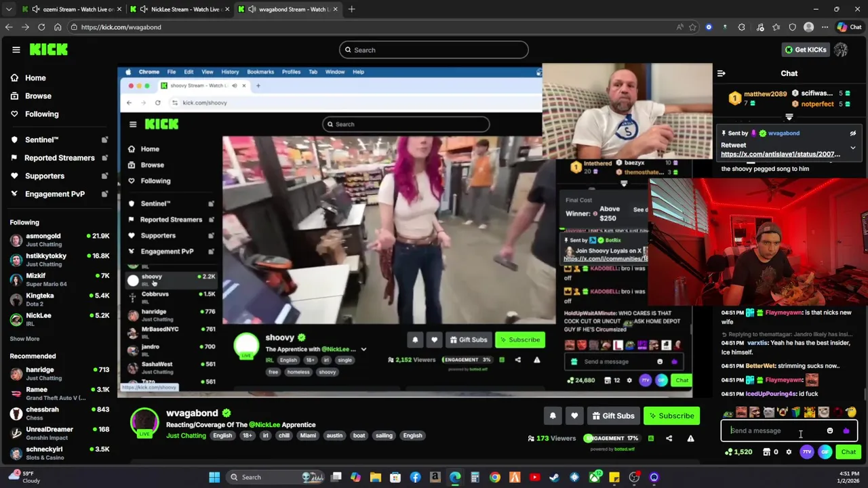Open the x.com antislave1 pinned link
This screenshot has height=488, width=868.
coord(781,155)
